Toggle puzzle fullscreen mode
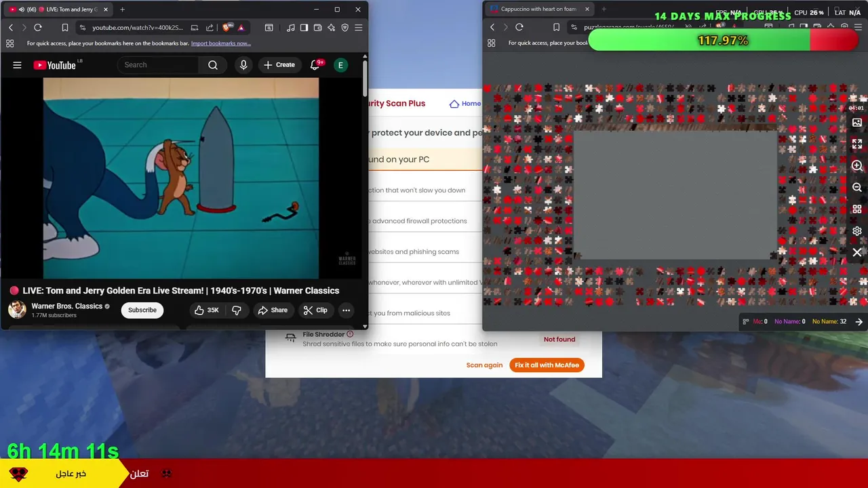The width and height of the screenshot is (868, 488). click(857, 144)
